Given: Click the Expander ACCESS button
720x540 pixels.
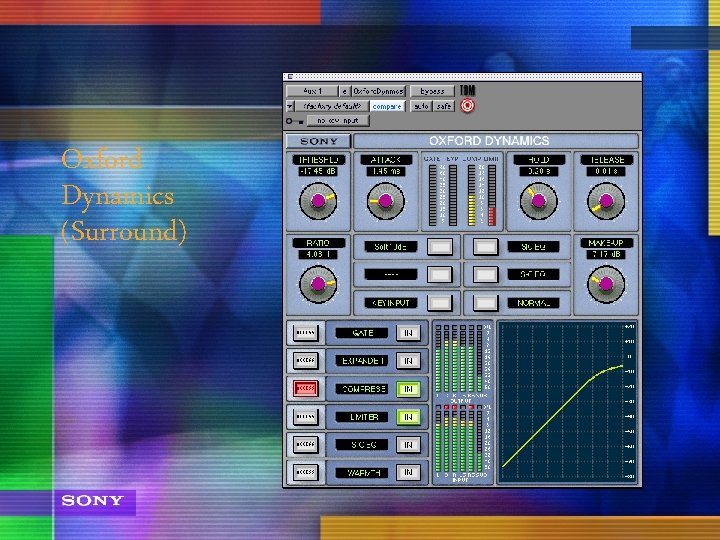Looking at the screenshot, I should 305,361.
